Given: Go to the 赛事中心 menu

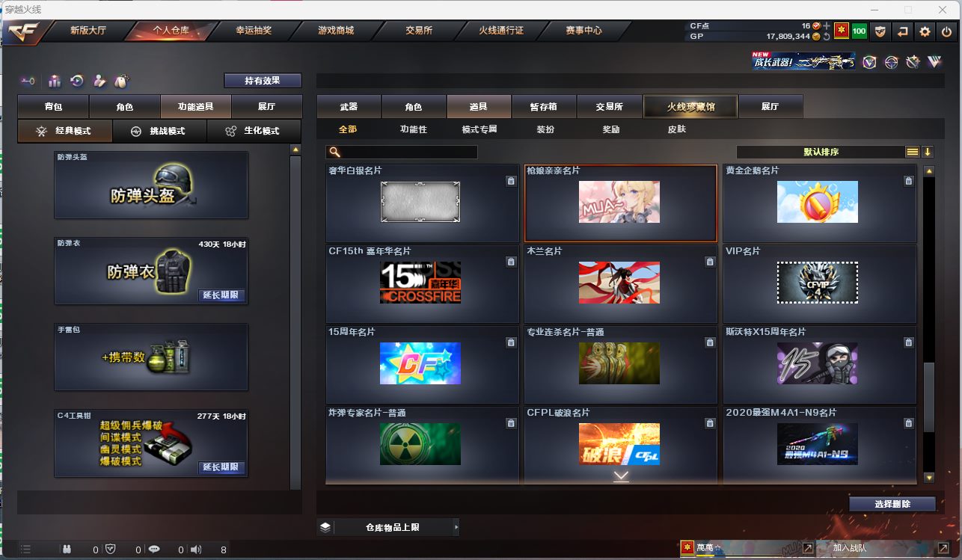Looking at the screenshot, I should click(583, 31).
